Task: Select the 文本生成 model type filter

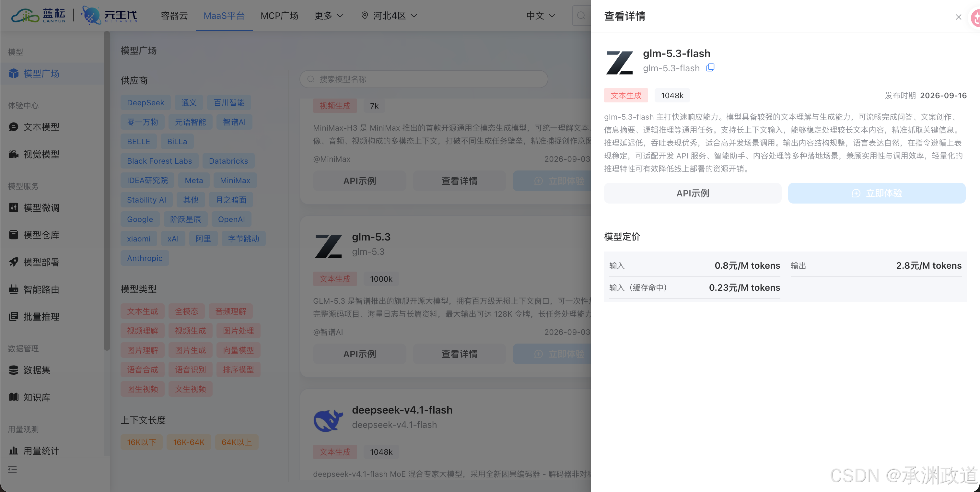Action: 142,311
